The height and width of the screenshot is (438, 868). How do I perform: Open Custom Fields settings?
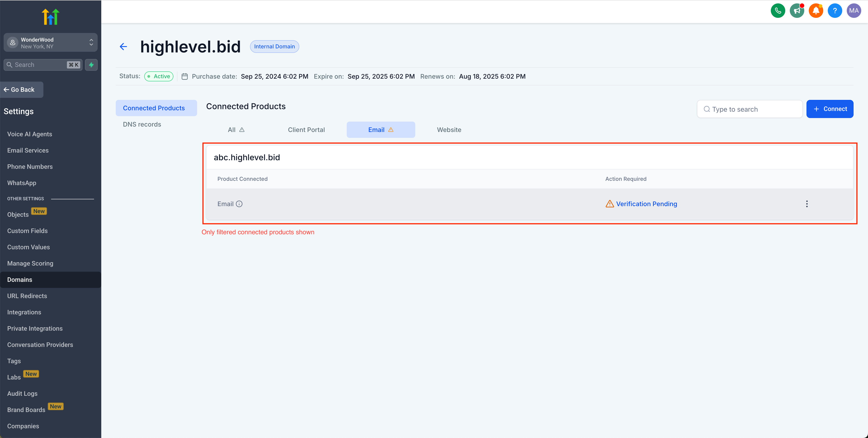(x=28, y=231)
